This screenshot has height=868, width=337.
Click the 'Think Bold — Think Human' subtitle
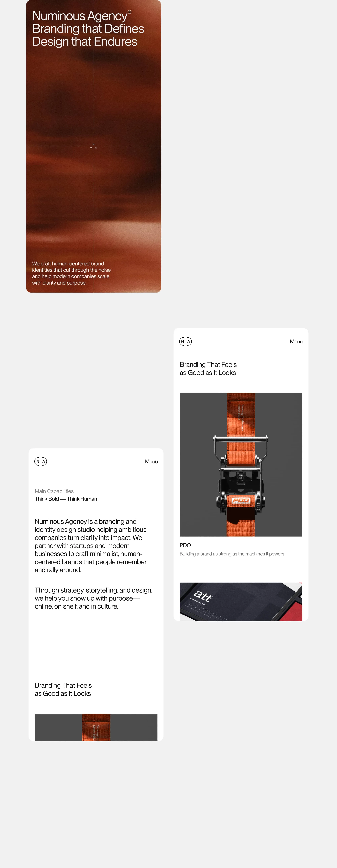[x=66, y=499]
